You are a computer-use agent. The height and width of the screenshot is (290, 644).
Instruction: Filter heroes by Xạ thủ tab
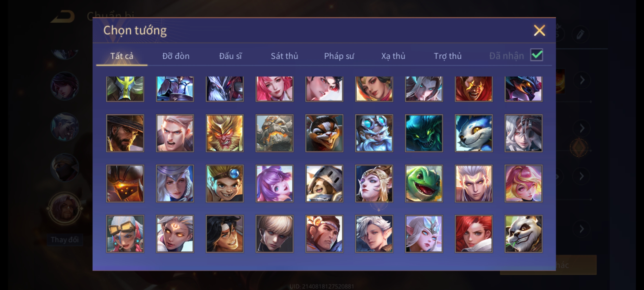(393, 56)
